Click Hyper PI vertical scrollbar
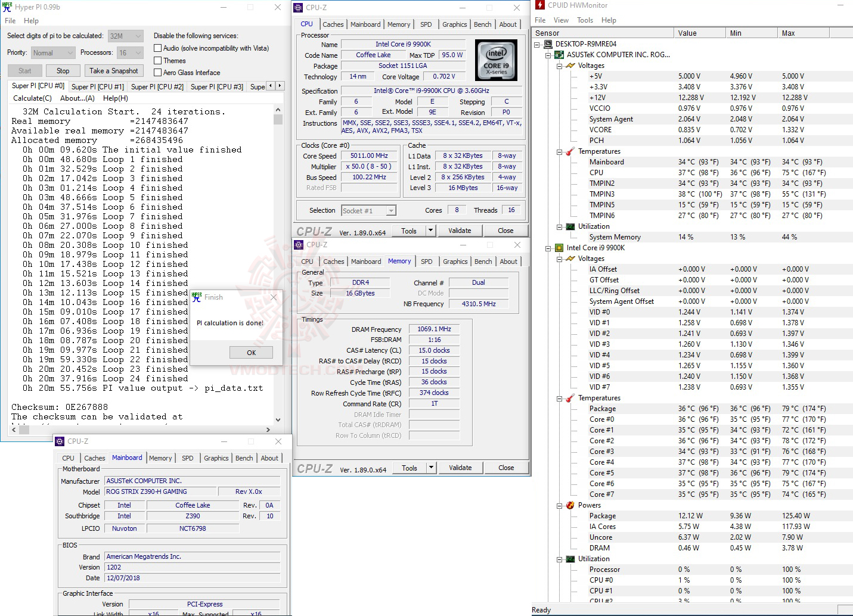The image size is (853, 616). tap(278, 265)
